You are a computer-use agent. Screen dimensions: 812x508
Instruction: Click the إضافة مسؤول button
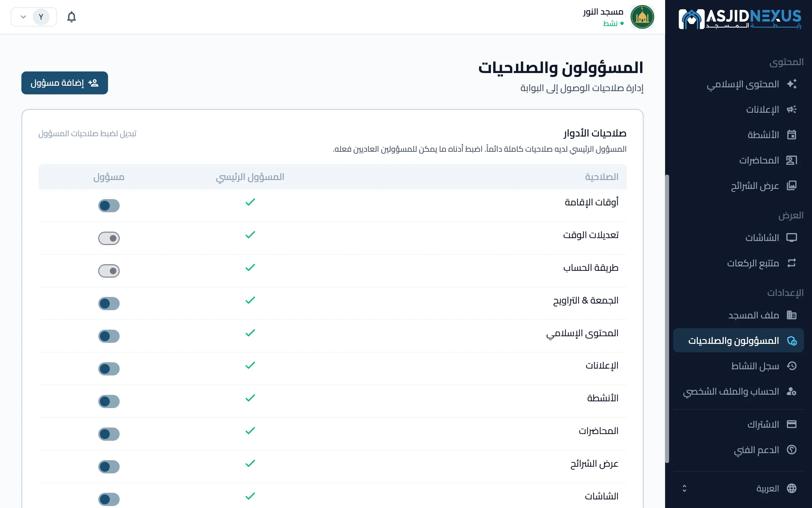click(65, 83)
